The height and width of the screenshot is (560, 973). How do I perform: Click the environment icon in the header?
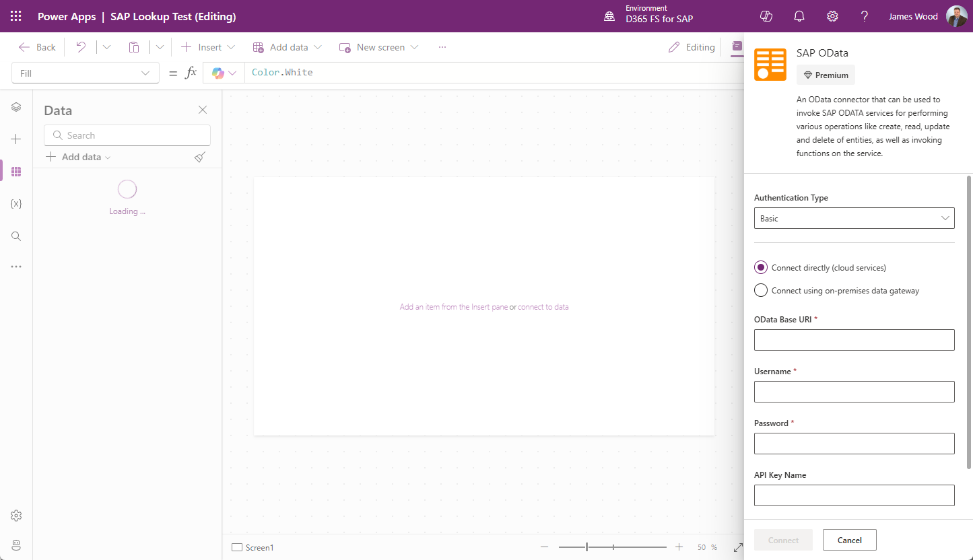coord(609,17)
